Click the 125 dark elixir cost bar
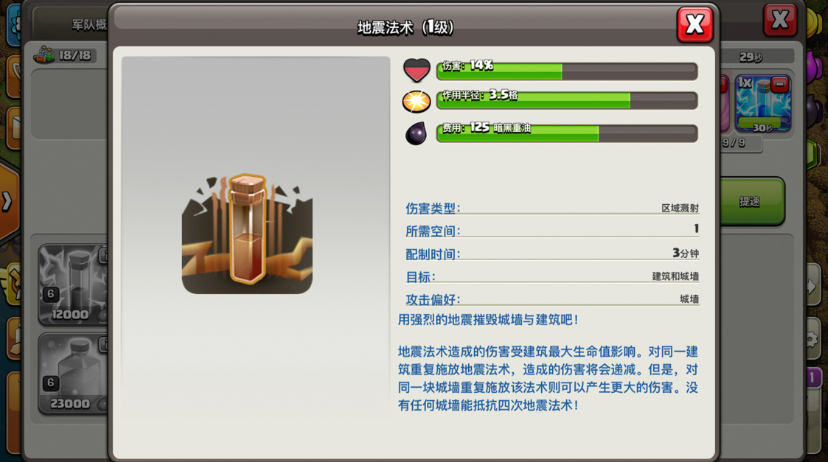The height and width of the screenshot is (462, 828). [x=567, y=133]
